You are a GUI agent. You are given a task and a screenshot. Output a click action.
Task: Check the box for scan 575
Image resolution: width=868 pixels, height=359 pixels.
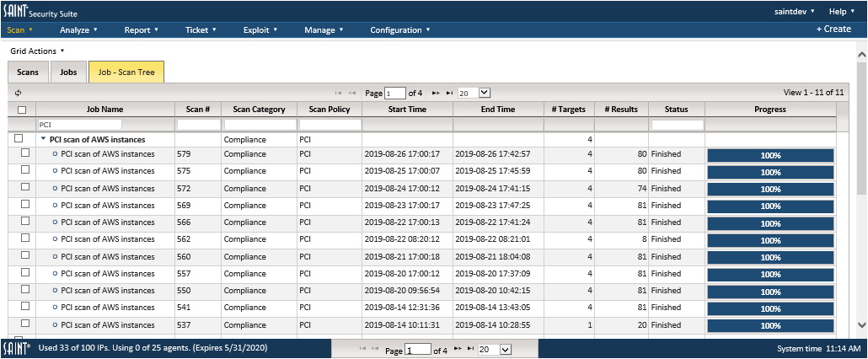point(25,170)
